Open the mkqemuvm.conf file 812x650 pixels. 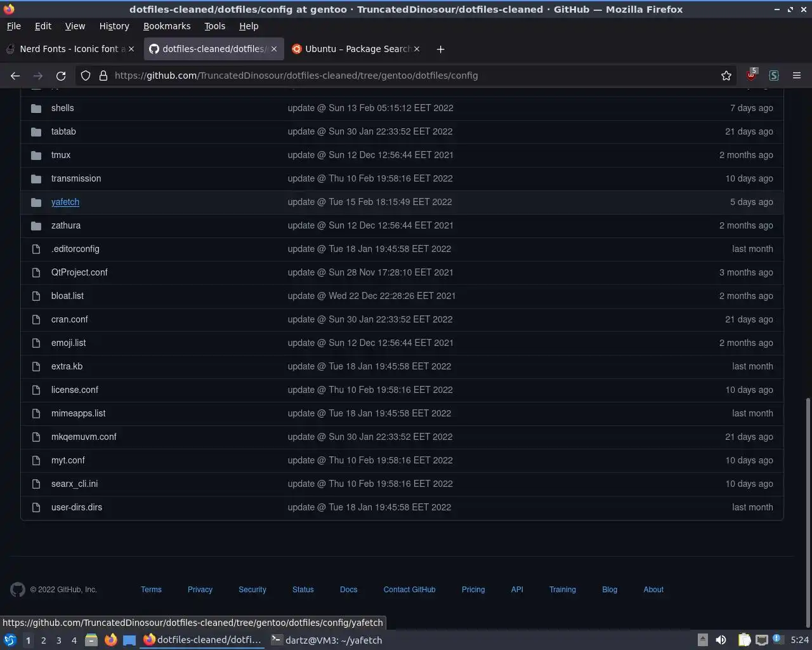[84, 437]
